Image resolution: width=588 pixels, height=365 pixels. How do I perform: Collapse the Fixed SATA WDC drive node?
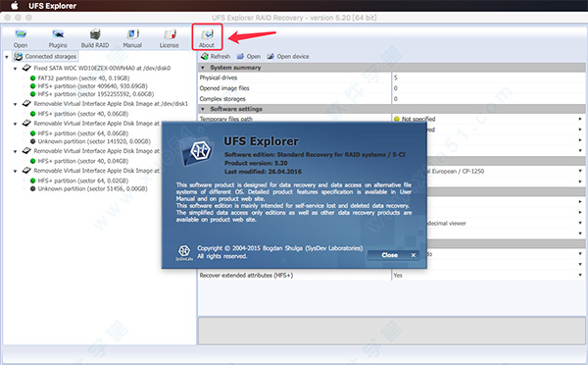[16, 69]
